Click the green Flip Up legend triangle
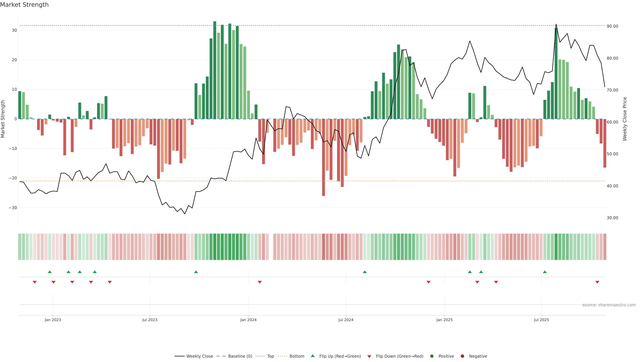This screenshot has height=362, width=644. coord(312,356)
